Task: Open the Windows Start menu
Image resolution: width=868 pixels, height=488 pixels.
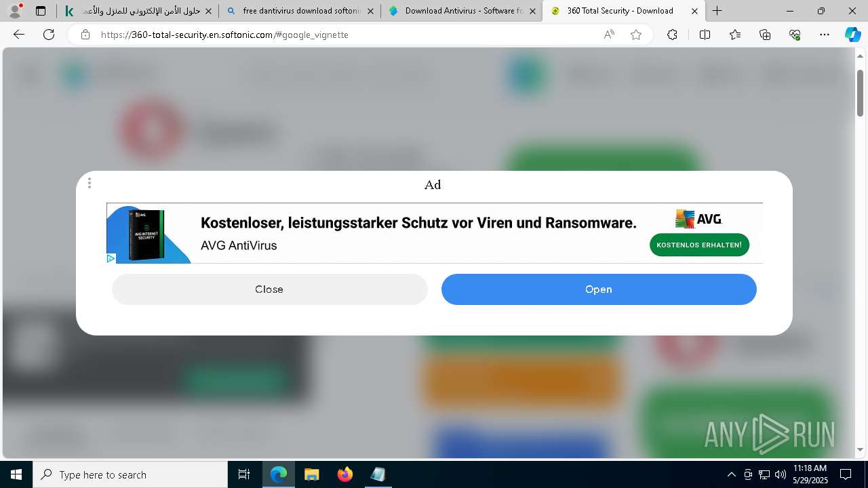Action: [16, 474]
